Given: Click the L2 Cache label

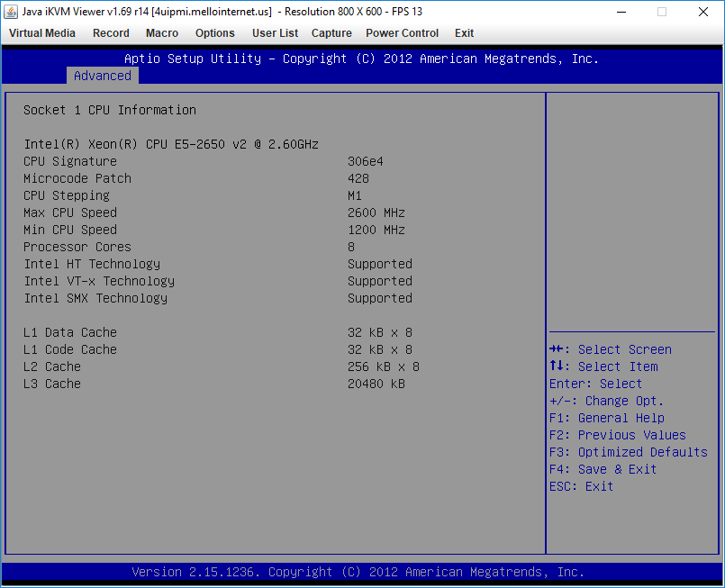Looking at the screenshot, I should [52, 366].
